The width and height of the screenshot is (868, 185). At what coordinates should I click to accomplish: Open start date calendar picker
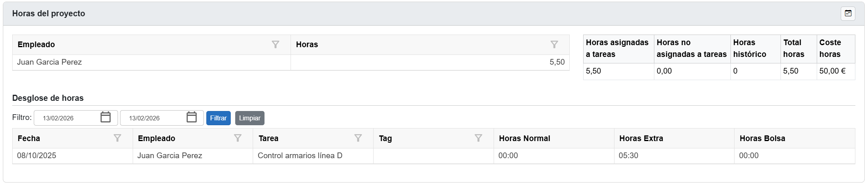(105, 118)
